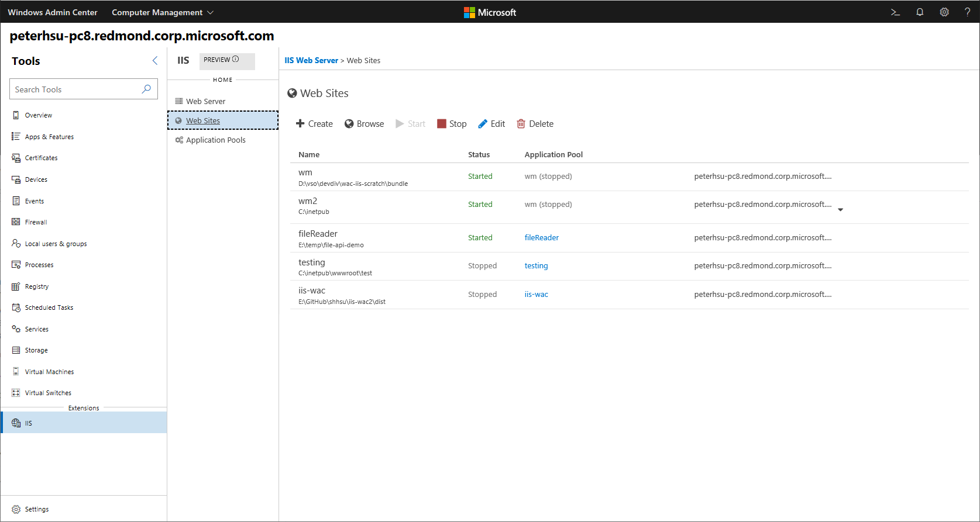This screenshot has width=980, height=522.
Task: Sort by Status column header
Action: point(479,155)
